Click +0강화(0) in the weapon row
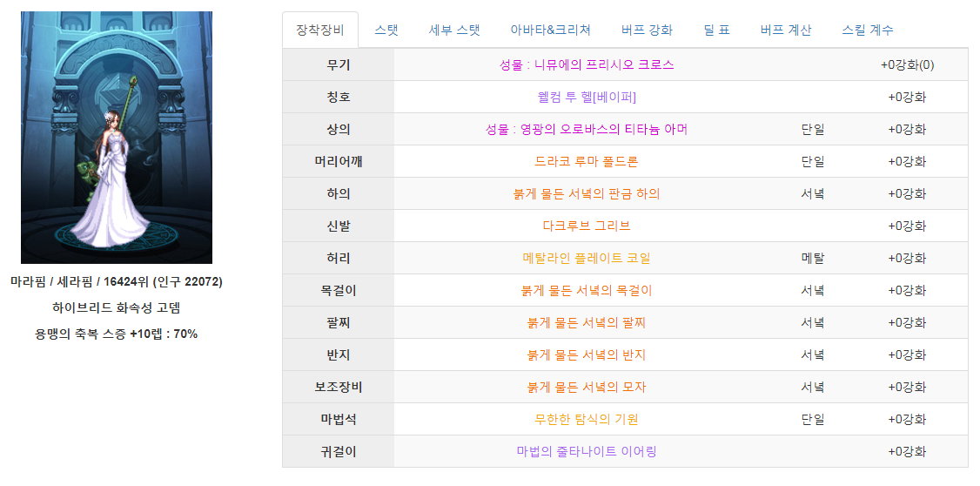This screenshot has width=980, height=486. pyautogui.click(x=907, y=64)
